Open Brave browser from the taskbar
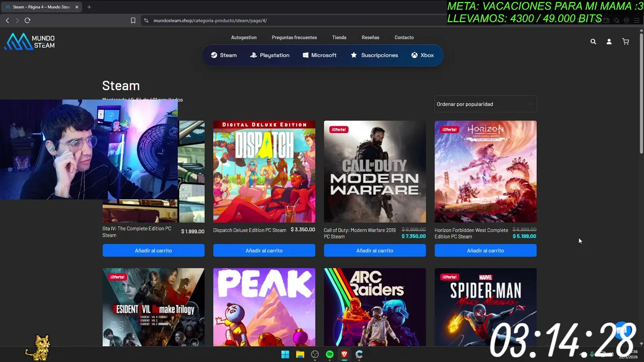The image size is (644, 362). [x=344, y=354]
